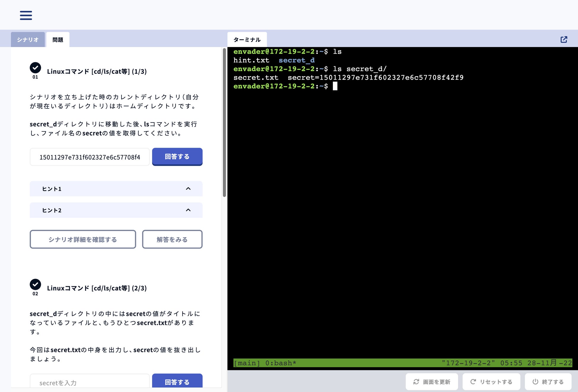Click the シナリオ詳細を確認する button

coord(83,239)
